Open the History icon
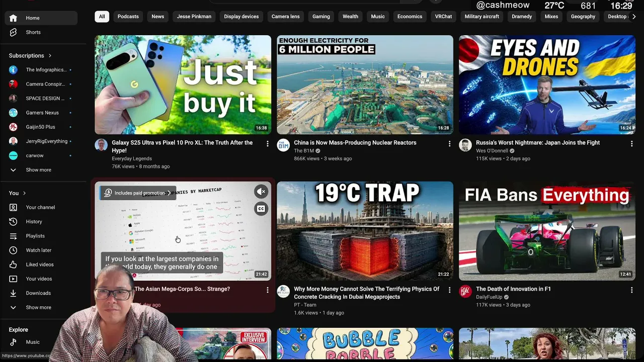Image resolution: width=644 pixels, height=362 pixels. [x=14, y=222]
